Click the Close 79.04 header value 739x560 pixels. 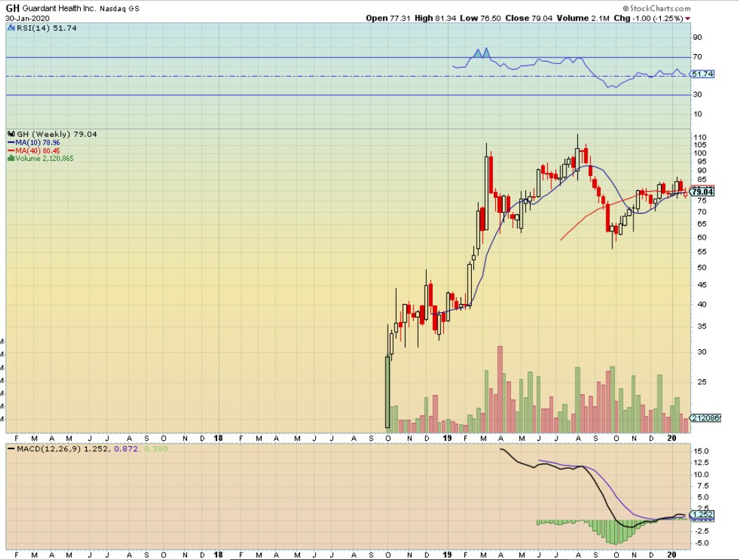pyautogui.click(x=529, y=18)
